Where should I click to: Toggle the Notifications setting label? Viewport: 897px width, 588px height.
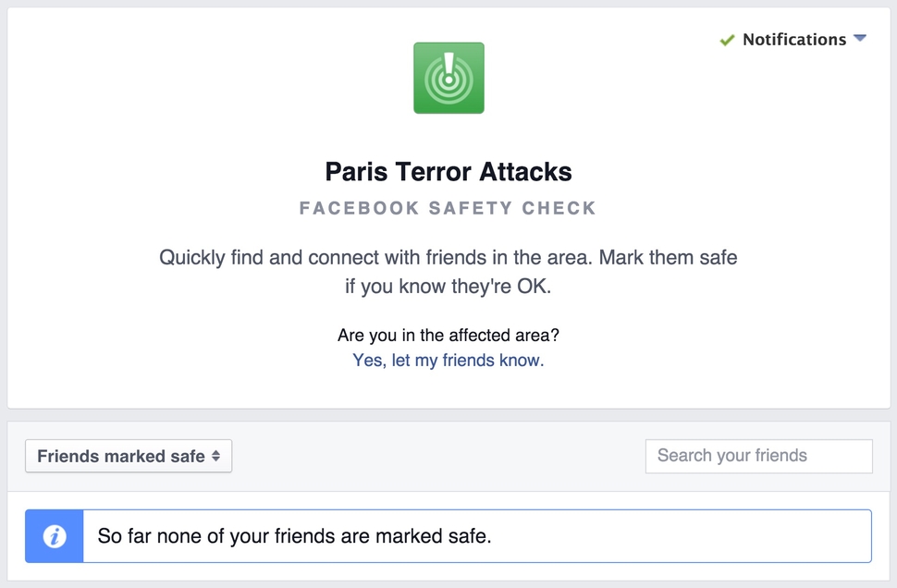coord(793,40)
